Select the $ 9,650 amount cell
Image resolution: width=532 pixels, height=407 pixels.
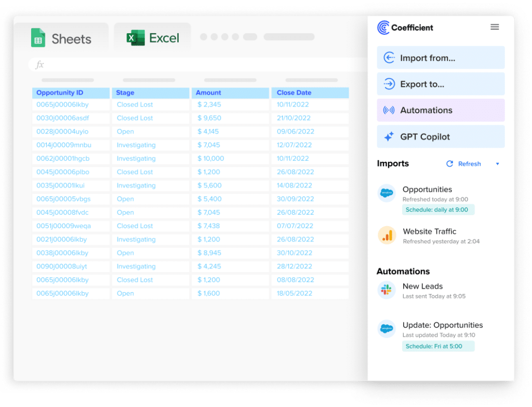[x=230, y=118]
